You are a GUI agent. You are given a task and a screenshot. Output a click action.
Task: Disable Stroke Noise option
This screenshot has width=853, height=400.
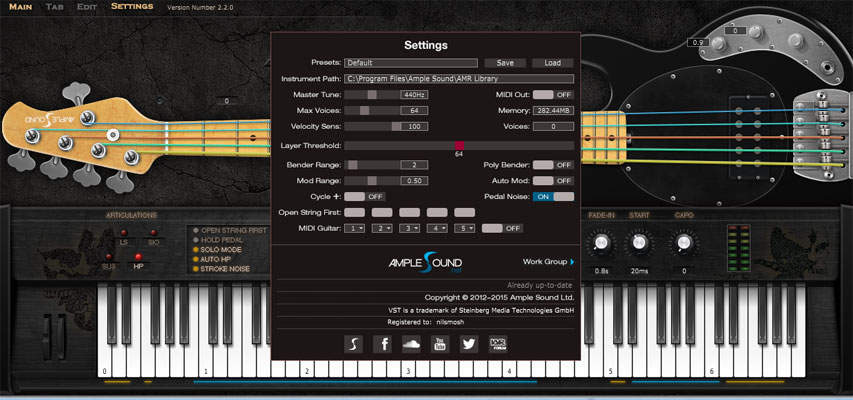coord(221,269)
